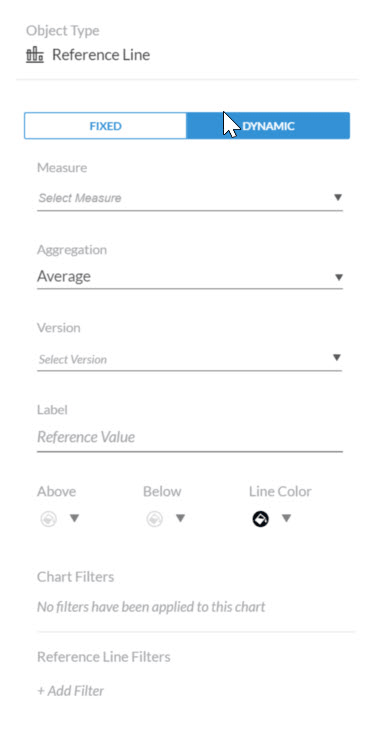Screen dimensions: 376x732
Task: Click the black Line Color bucket swatch
Action: [261, 519]
